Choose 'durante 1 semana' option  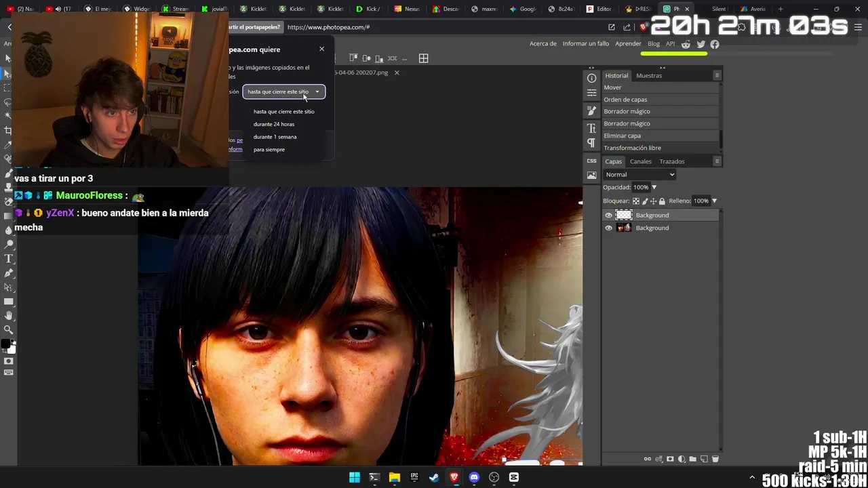pyautogui.click(x=275, y=137)
